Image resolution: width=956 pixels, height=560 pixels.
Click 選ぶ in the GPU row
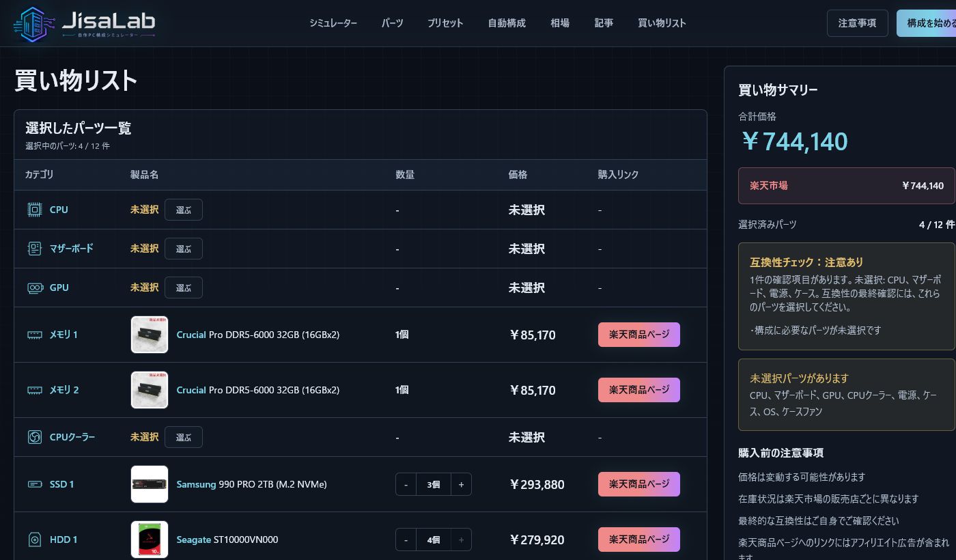(184, 288)
